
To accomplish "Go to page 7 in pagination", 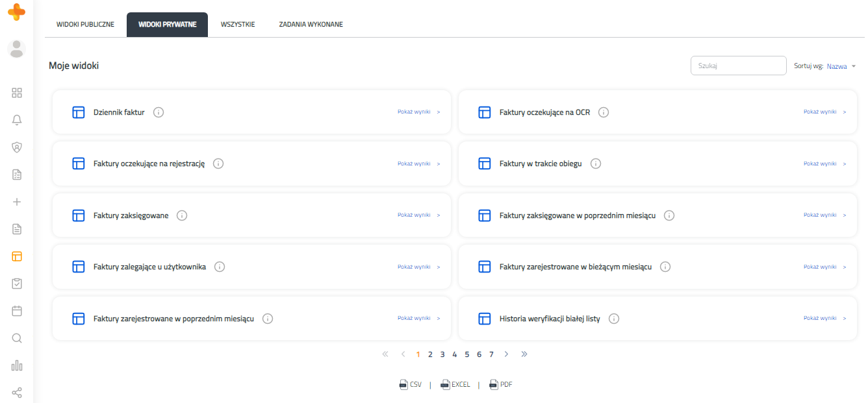I will click(x=491, y=354).
